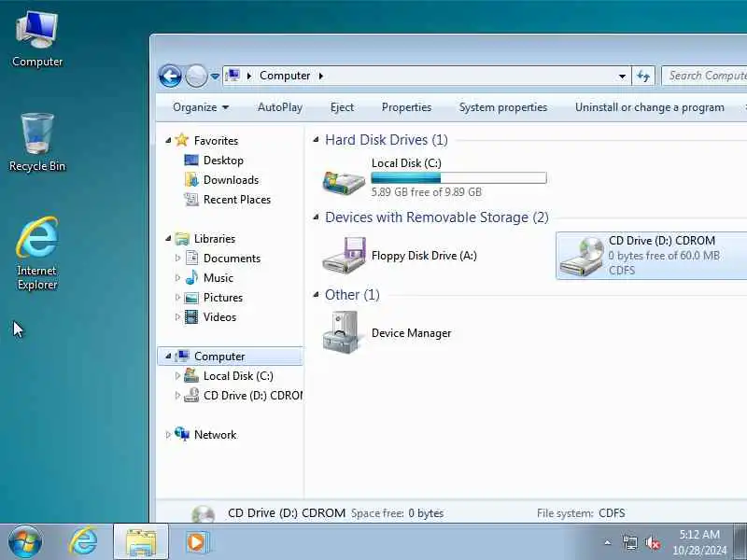Image resolution: width=747 pixels, height=560 pixels.
Task: Click AutoPlay in the toolbar
Action: tap(280, 107)
